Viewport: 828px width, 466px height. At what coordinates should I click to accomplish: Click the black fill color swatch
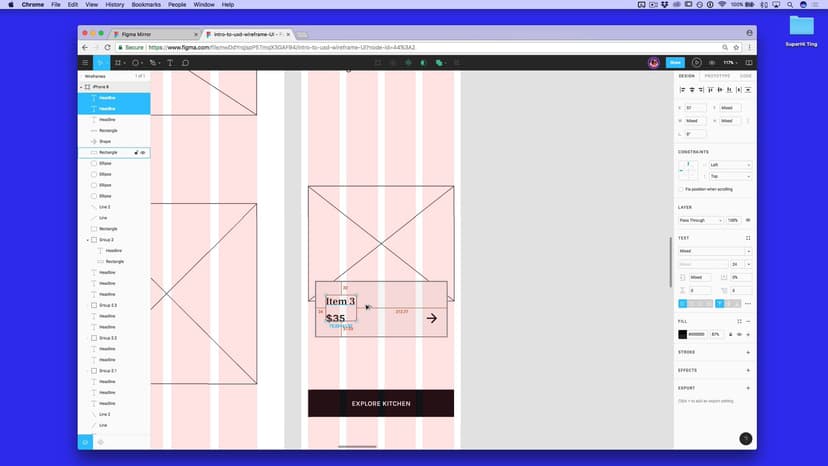click(x=683, y=334)
